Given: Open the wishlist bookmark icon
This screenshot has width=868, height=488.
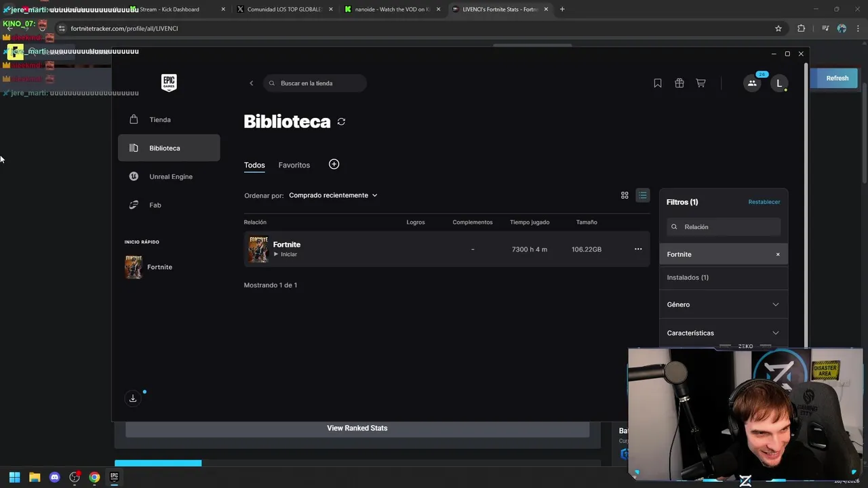Looking at the screenshot, I should click(x=657, y=83).
